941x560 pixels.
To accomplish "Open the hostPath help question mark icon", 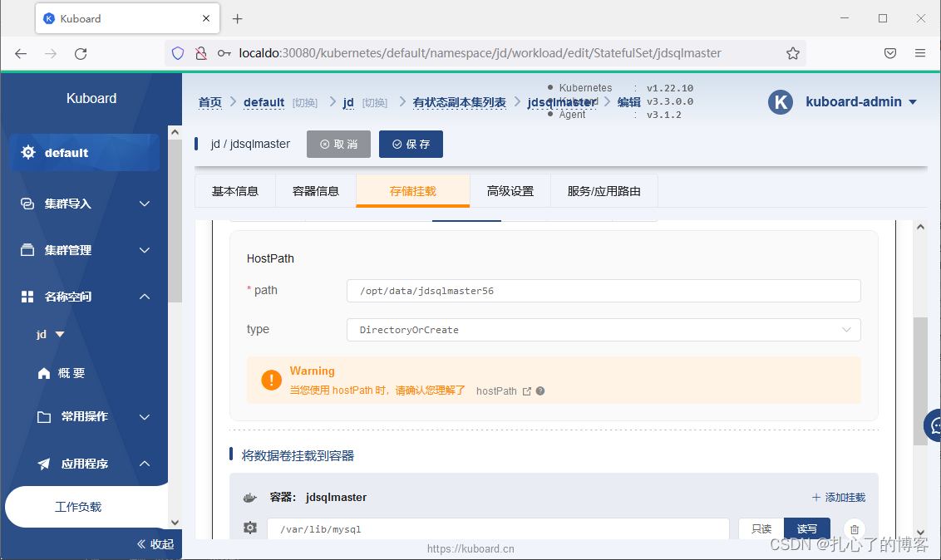I will pyautogui.click(x=539, y=391).
